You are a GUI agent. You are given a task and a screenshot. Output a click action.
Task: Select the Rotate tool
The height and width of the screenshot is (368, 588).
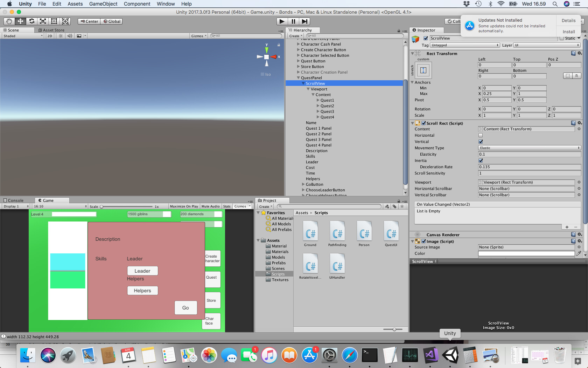point(31,21)
